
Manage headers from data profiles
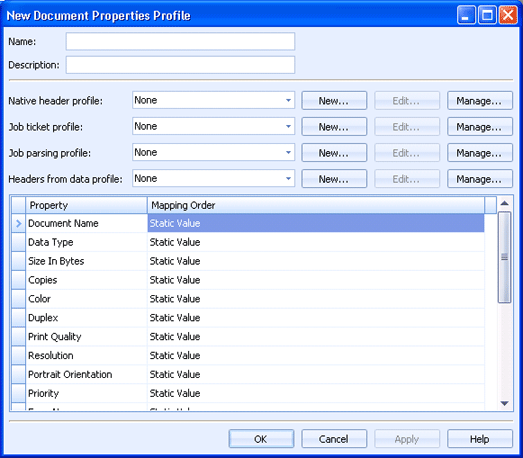click(480, 179)
